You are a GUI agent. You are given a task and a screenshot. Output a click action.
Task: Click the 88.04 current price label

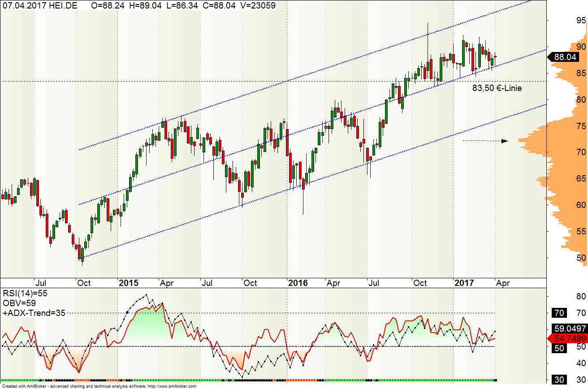pyautogui.click(x=563, y=57)
